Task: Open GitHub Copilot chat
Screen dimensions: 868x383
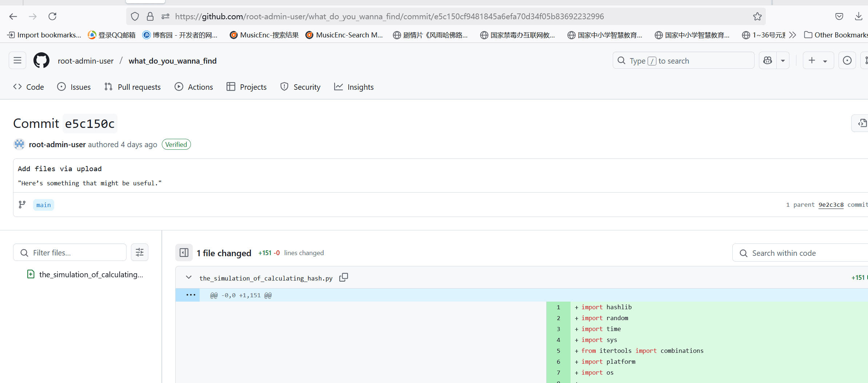Action: click(x=768, y=60)
